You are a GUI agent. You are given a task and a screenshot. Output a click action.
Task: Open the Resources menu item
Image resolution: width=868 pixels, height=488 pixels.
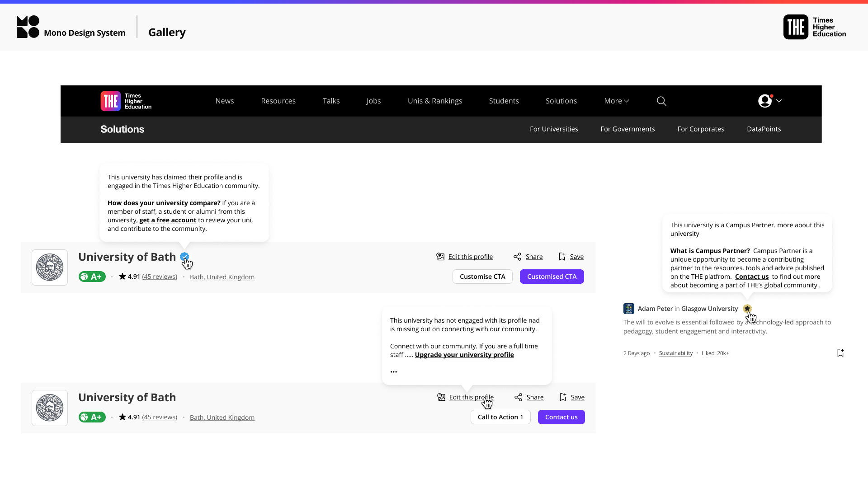(x=278, y=101)
